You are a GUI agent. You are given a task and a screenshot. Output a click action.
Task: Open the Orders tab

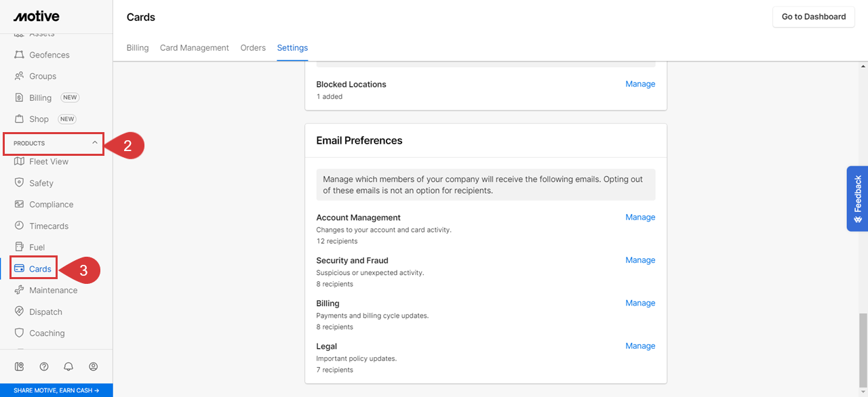tap(253, 48)
